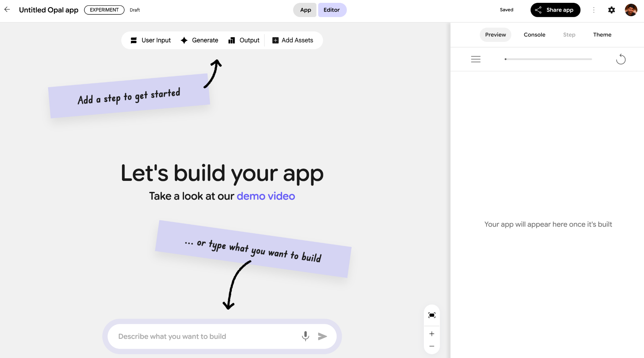Open the settings gear icon
Screen dimensions: 644x358
[x=611, y=10]
